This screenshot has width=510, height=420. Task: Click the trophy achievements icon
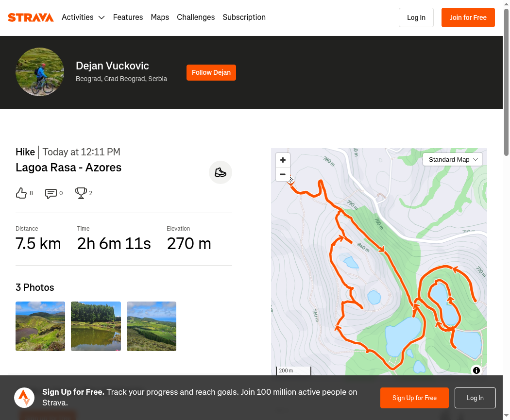coord(81,193)
